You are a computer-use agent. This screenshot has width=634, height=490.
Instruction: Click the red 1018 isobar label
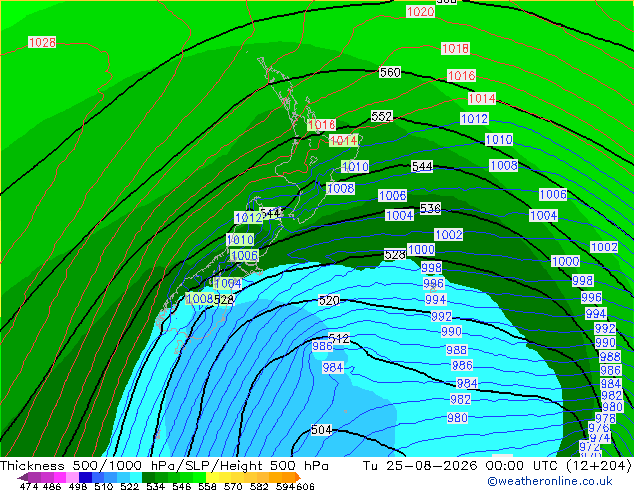pos(455,49)
